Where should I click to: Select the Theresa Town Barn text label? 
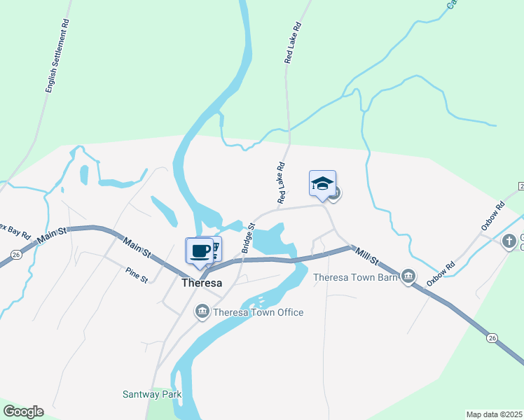click(355, 277)
